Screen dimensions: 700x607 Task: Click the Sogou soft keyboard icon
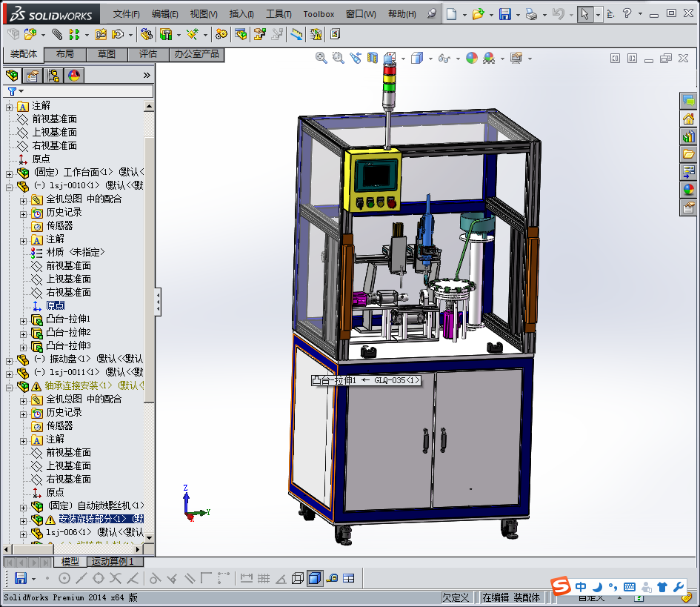(x=630, y=587)
